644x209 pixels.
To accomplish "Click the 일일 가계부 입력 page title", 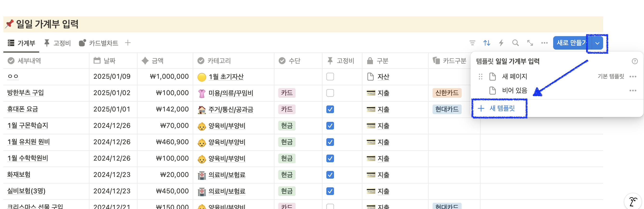I will click(x=47, y=24).
